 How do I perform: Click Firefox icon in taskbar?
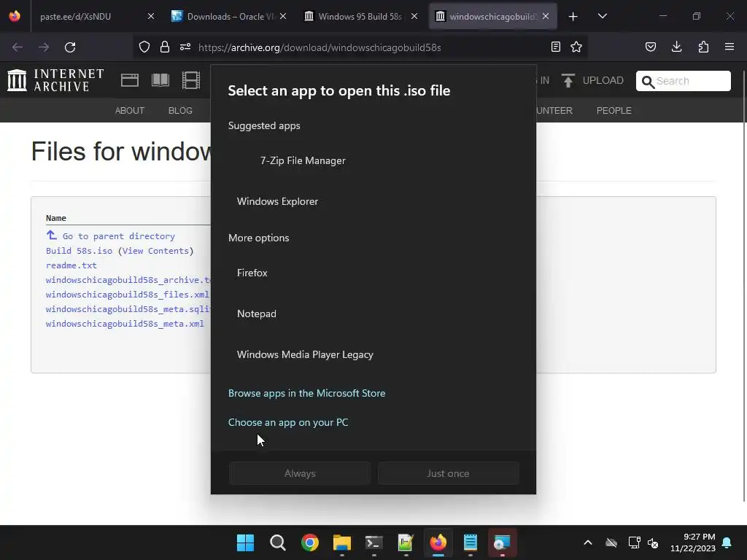438,542
